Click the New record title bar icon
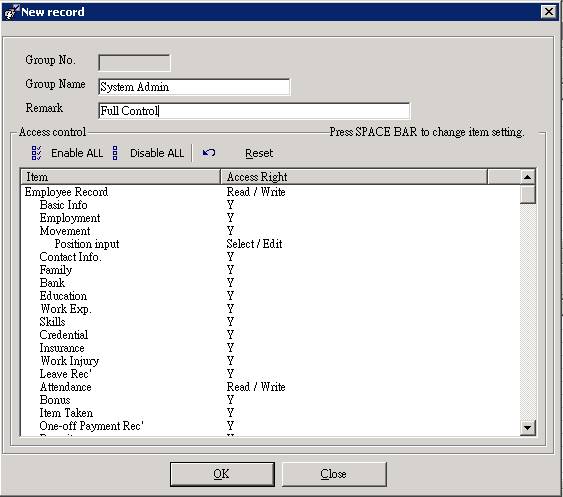The height and width of the screenshot is (497, 563). tap(10, 12)
